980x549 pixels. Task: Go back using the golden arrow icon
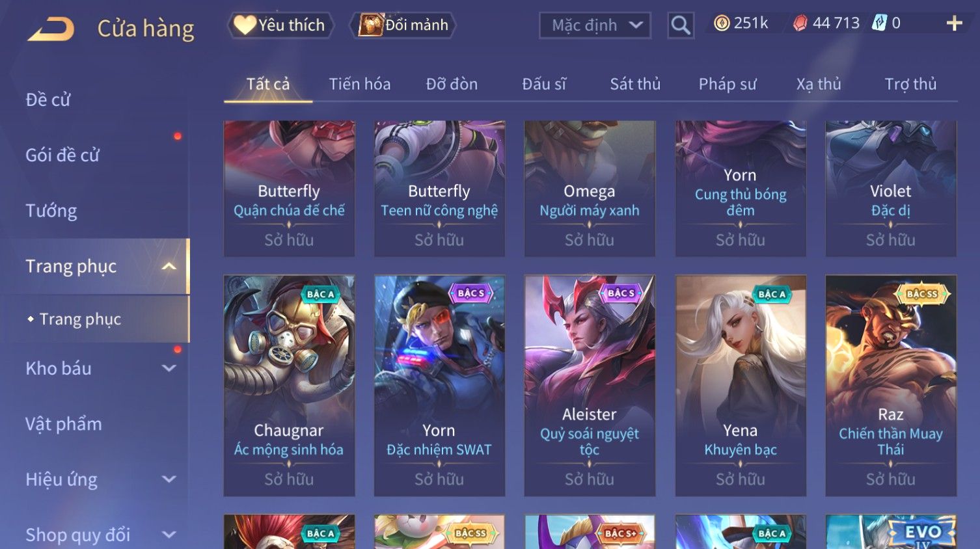[51, 29]
